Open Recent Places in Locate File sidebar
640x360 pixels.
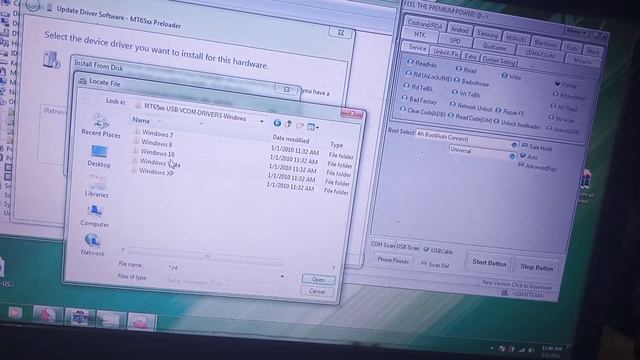[100, 126]
